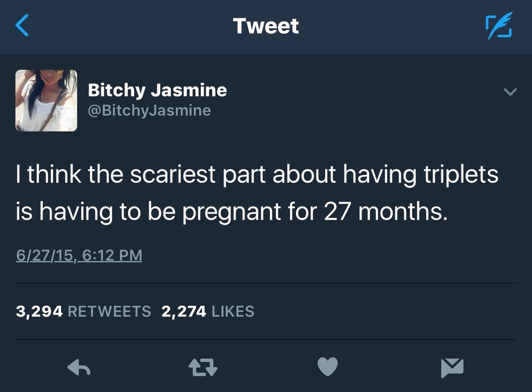Retweet this tweet using the arrows icon
The height and width of the screenshot is (392, 532).
(202, 368)
